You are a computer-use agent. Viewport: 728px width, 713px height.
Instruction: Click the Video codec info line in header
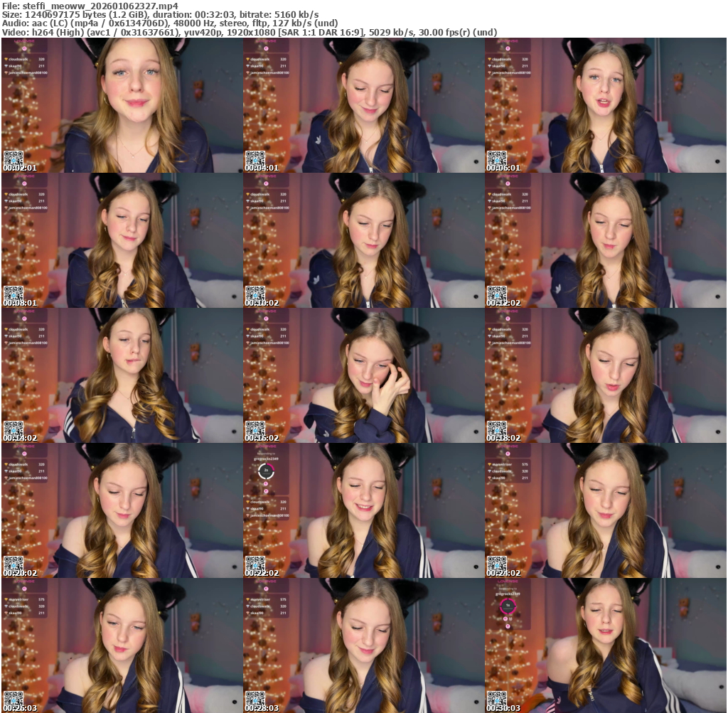pyautogui.click(x=250, y=32)
